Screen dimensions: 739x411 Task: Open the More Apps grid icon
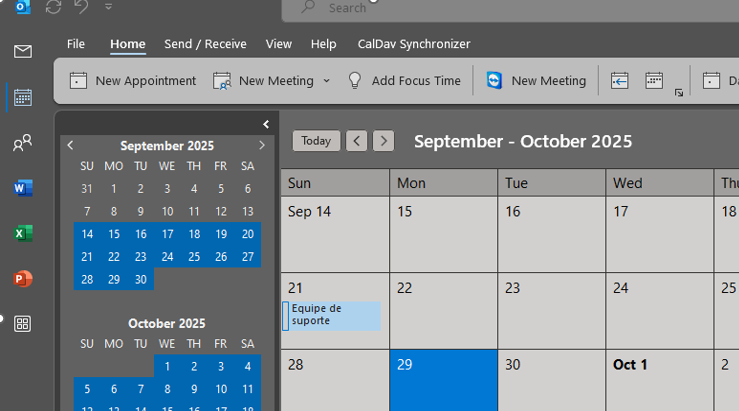pyautogui.click(x=23, y=324)
